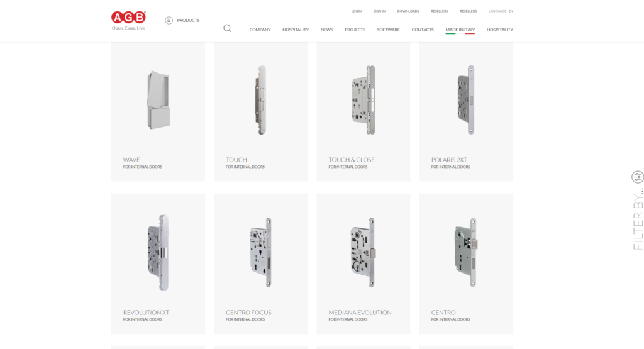Open the Contacts menu item
644x349 pixels.
(423, 30)
